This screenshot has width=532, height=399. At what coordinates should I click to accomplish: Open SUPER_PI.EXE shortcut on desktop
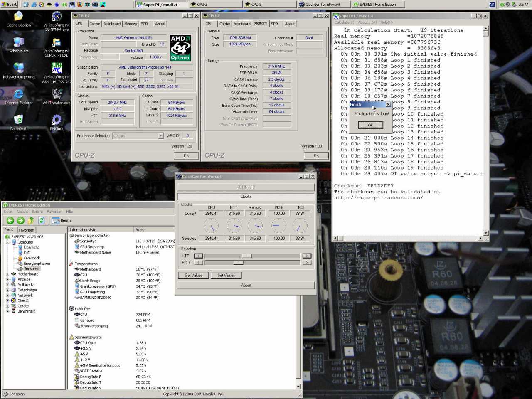[57, 47]
